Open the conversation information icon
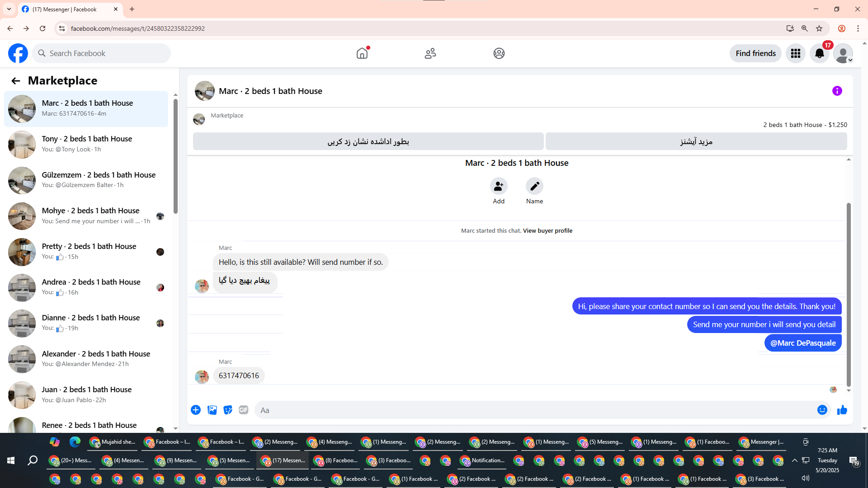Viewport: 868px width, 488px height. (837, 91)
